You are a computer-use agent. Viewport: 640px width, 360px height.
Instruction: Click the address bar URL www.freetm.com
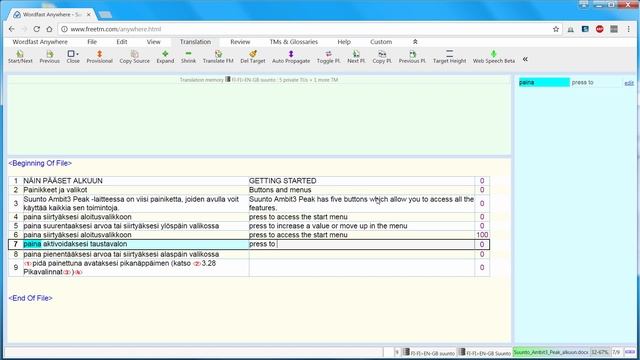116,29
